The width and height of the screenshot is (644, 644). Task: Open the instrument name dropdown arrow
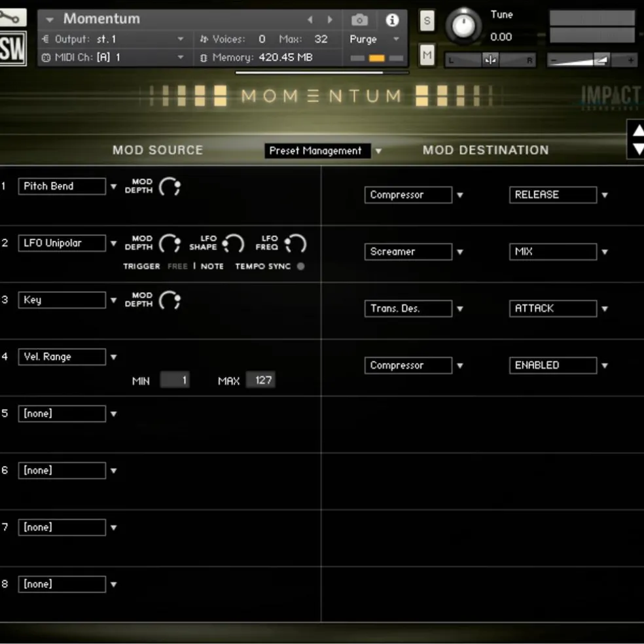pyautogui.click(x=50, y=19)
